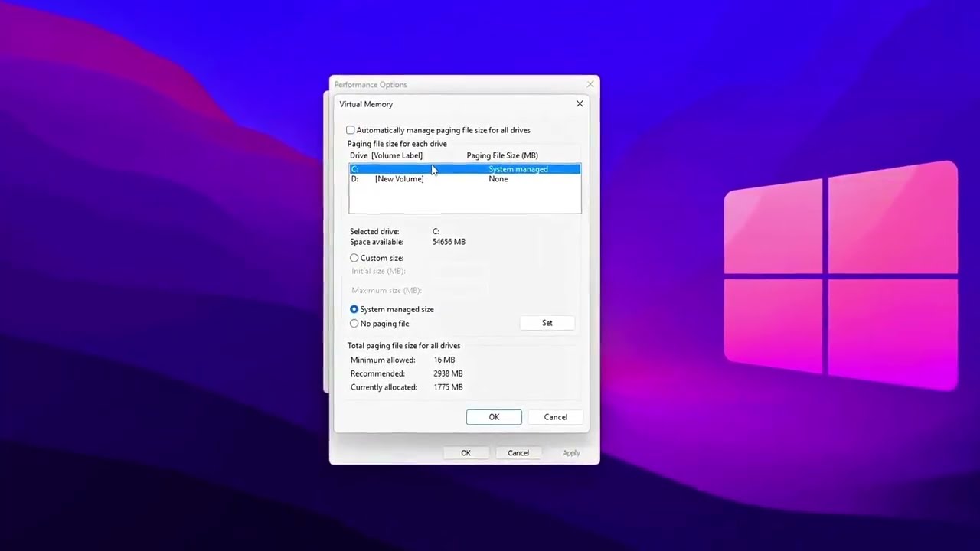The image size is (980, 551).
Task: Close the Performance Options window
Action: point(590,84)
